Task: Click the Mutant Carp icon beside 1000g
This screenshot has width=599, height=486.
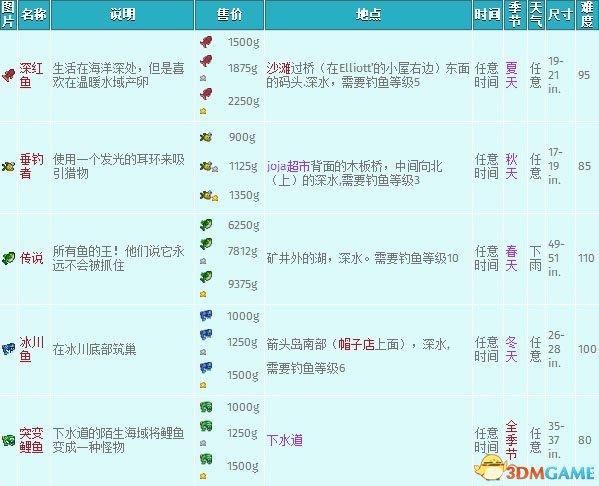Action: [206, 407]
